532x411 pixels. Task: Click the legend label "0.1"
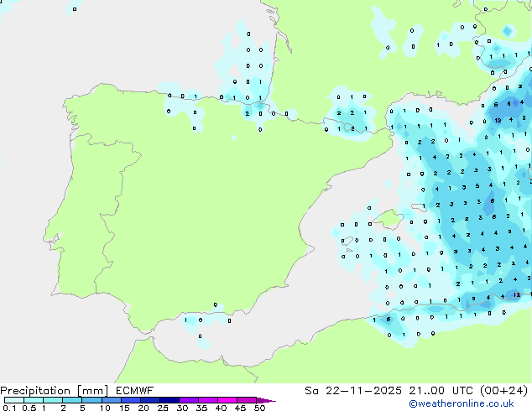[9, 408]
